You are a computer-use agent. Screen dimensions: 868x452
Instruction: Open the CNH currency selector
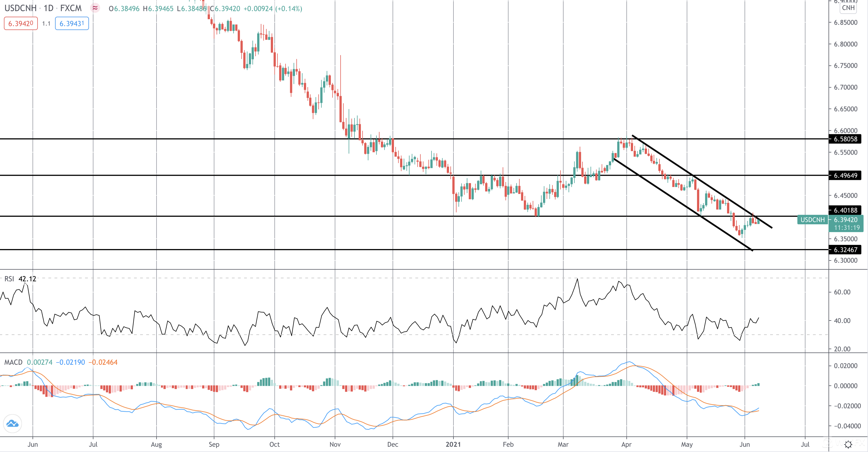coord(848,8)
